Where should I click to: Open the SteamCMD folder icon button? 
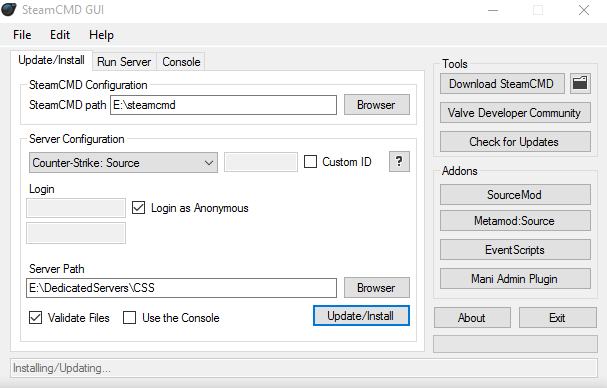coord(580,83)
